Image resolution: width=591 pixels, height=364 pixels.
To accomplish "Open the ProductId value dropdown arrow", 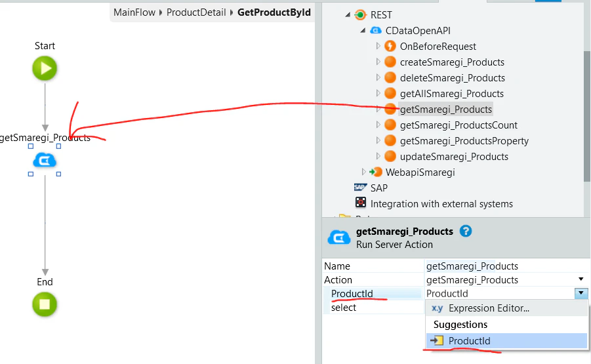I will pyautogui.click(x=581, y=293).
